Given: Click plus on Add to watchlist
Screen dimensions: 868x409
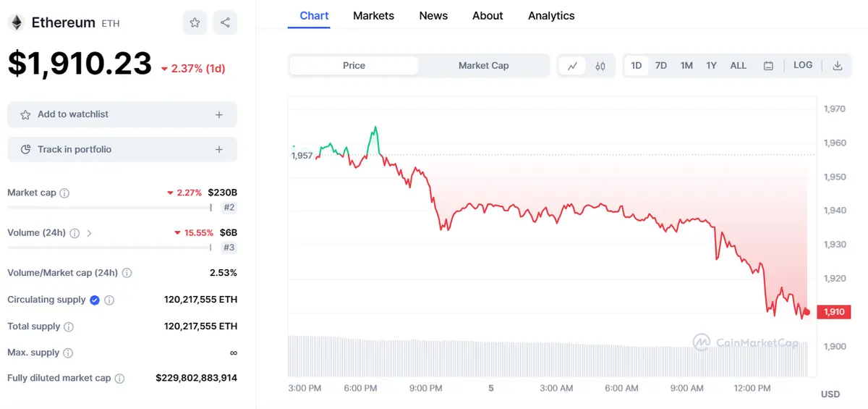Looking at the screenshot, I should [x=219, y=114].
